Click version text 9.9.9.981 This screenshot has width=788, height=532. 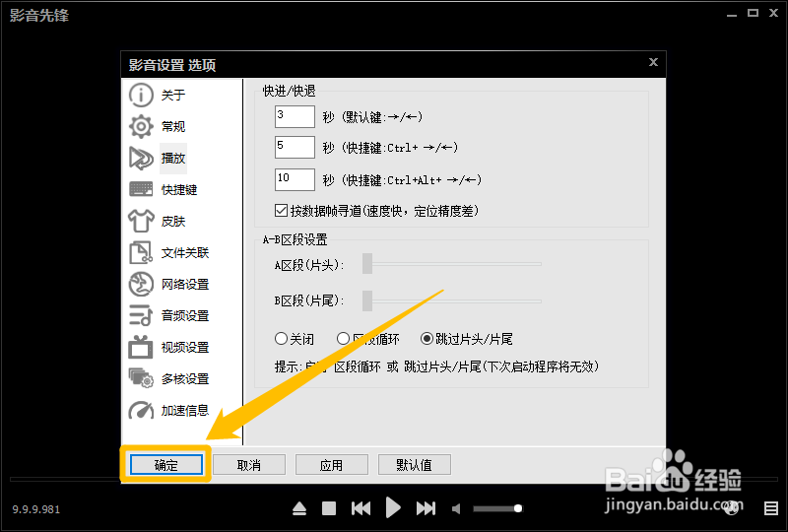[36, 509]
